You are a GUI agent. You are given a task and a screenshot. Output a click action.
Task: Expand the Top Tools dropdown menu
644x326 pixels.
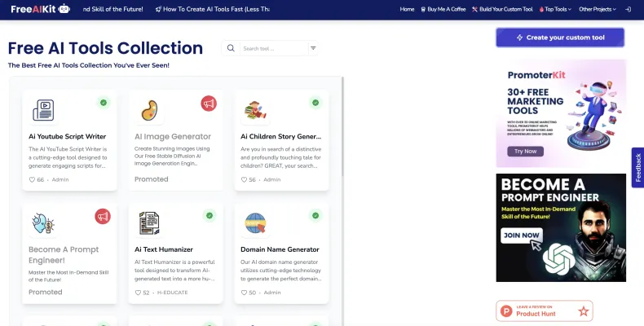(x=555, y=9)
